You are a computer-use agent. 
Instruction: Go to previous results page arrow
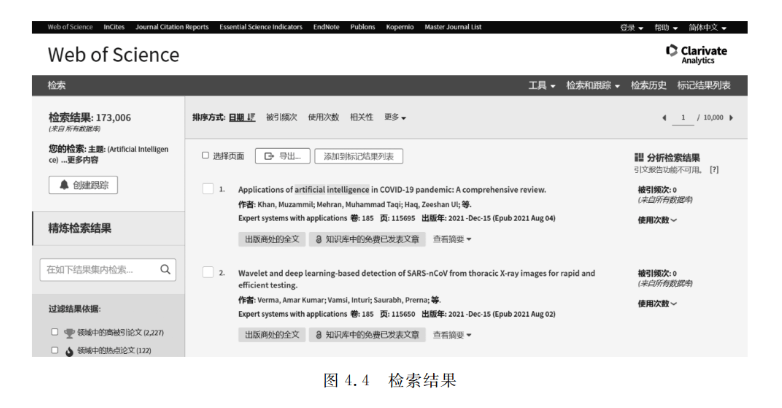click(664, 118)
